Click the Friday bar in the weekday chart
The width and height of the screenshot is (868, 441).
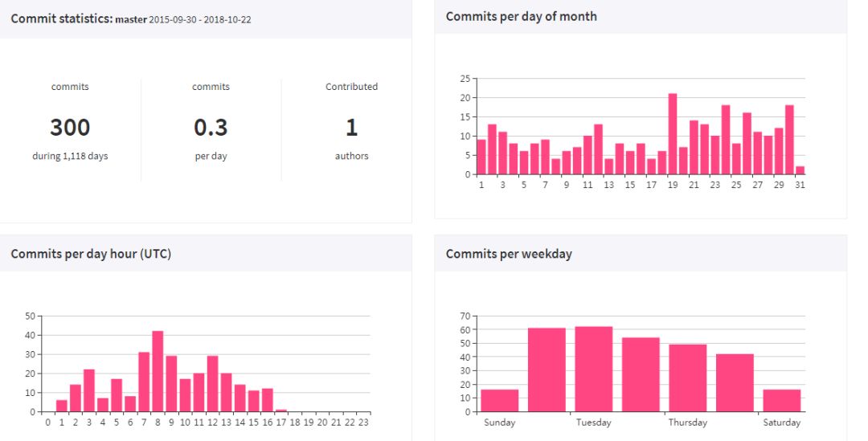(x=735, y=383)
